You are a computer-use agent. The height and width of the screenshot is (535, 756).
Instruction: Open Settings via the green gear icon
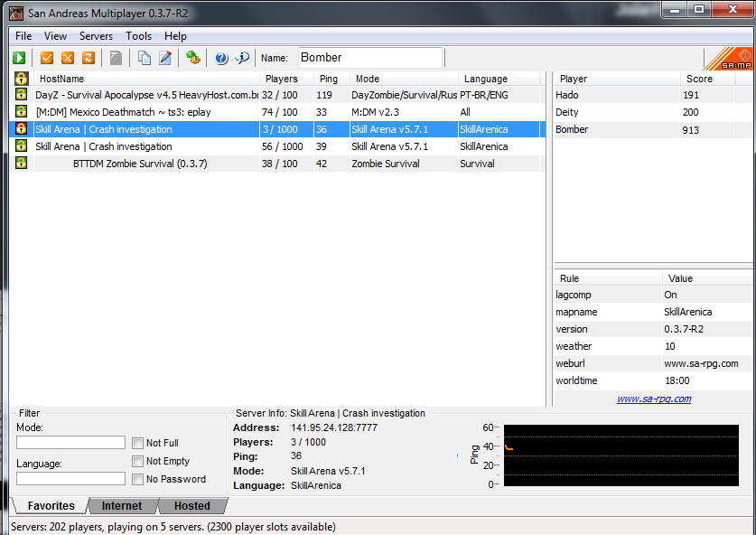point(193,58)
